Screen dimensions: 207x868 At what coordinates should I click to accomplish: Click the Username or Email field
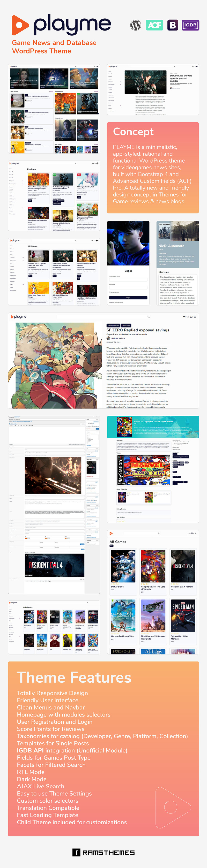(128, 280)
